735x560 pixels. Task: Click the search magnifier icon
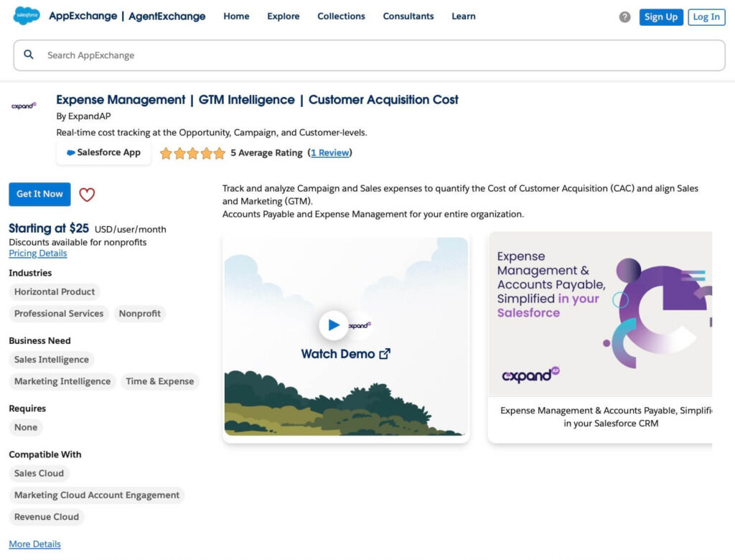[x=29, y=55]
